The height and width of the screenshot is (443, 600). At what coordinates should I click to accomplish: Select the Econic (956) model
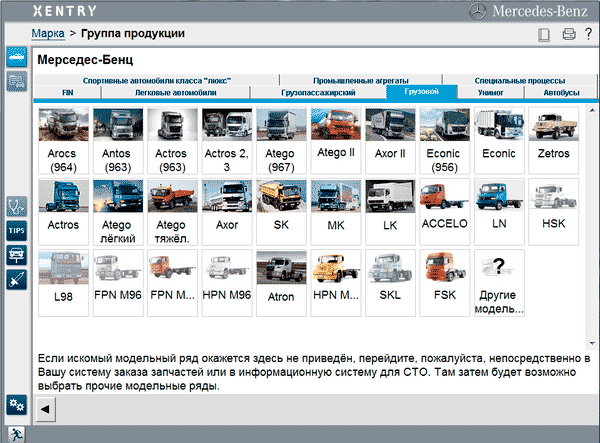coord(445,140)
